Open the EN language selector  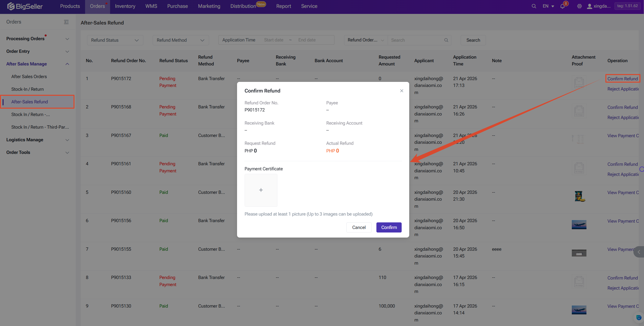pos(548,6)
